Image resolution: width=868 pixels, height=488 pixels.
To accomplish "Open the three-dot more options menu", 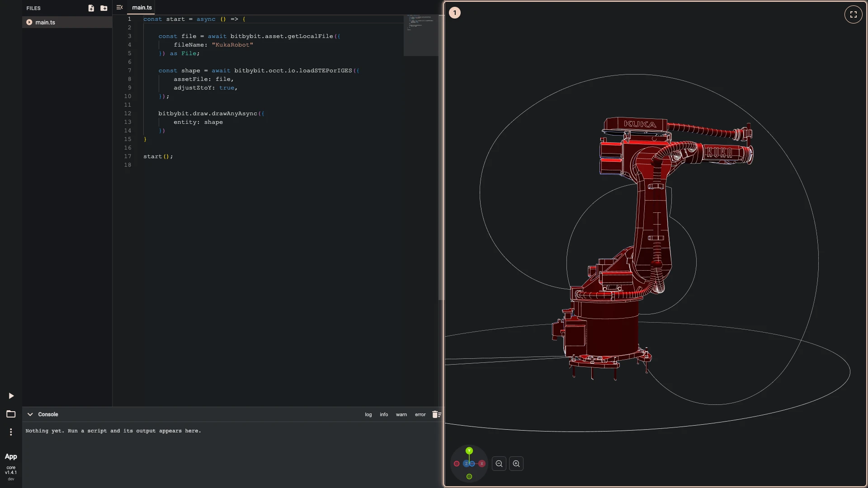I will 11,432.
